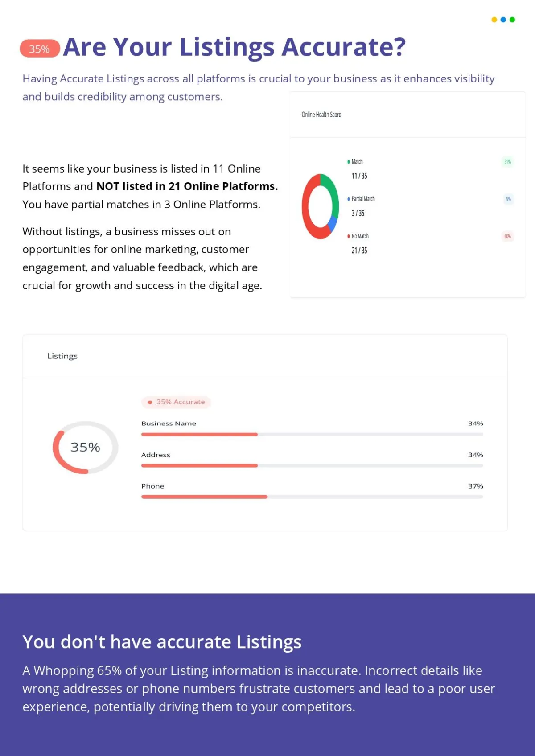Click the 35% Accurate pill label
This screenshot has width=535, height=756.
click(x=176, y=402)
